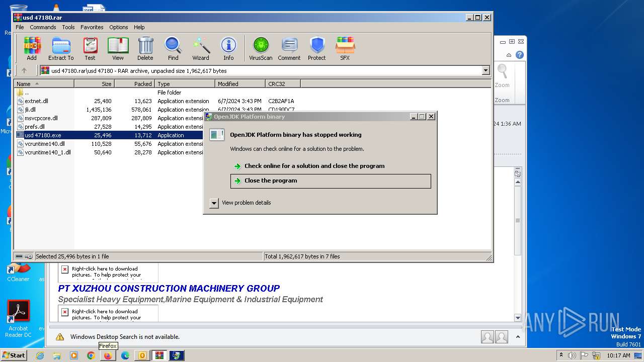644x362 pixels.
Task: Select the msvcpcore.dll file
Action: tap(109, 118)
